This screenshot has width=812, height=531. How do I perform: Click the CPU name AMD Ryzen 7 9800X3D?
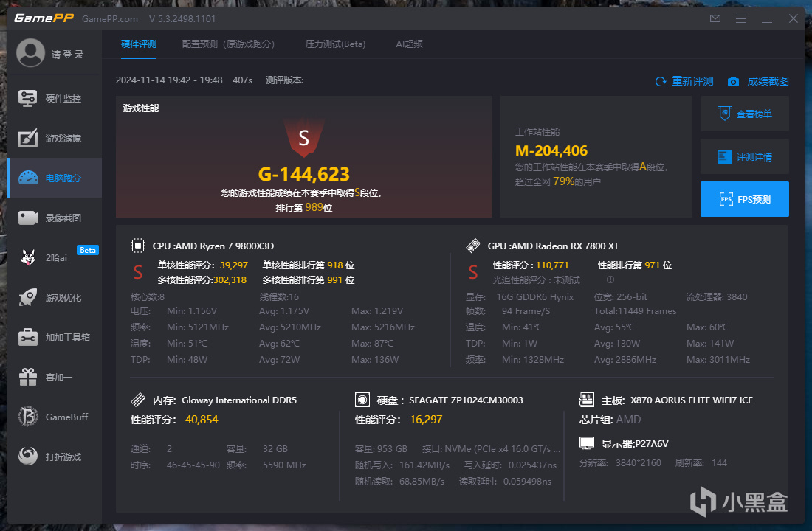224,246
